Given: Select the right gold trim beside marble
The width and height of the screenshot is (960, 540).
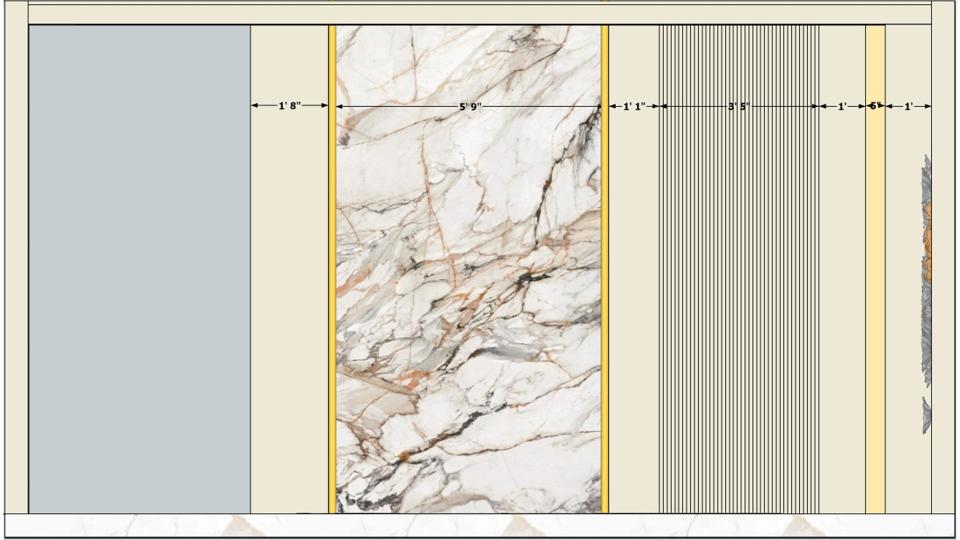Looking at the screenshot, I should (604, 300).
